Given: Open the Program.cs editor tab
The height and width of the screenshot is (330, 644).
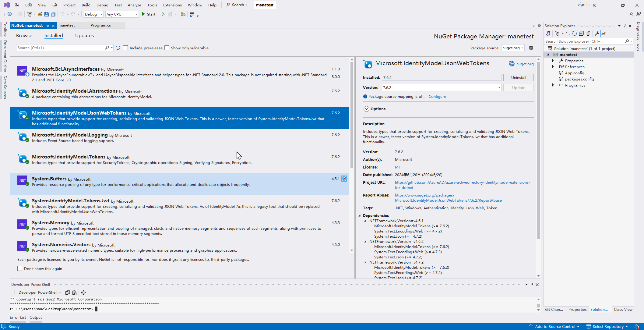Looking at the screenshot, I should click(100, 25).
